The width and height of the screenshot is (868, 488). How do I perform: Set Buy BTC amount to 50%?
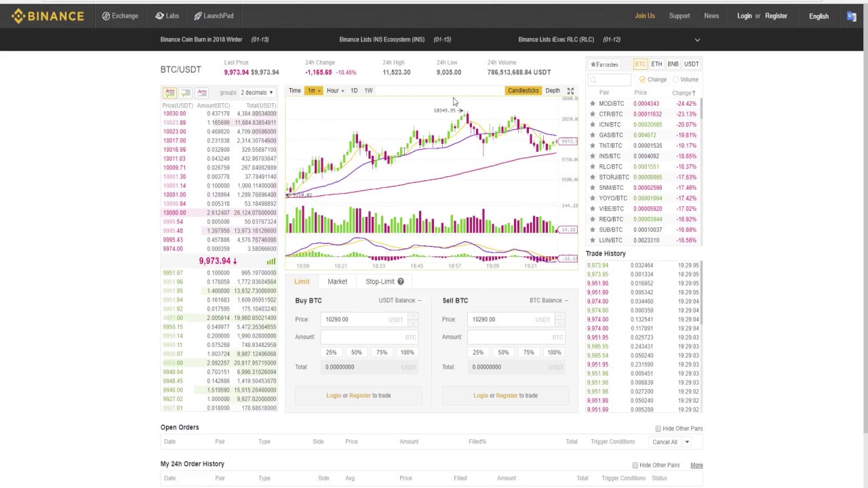pos(356,352)
